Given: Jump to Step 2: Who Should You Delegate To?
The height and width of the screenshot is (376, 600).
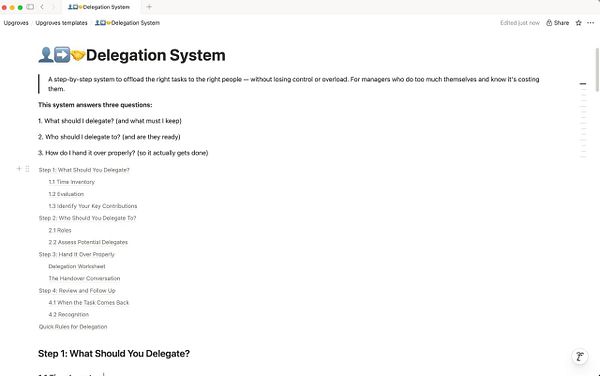Looking at the screenshot, I should tap(87, 218).
